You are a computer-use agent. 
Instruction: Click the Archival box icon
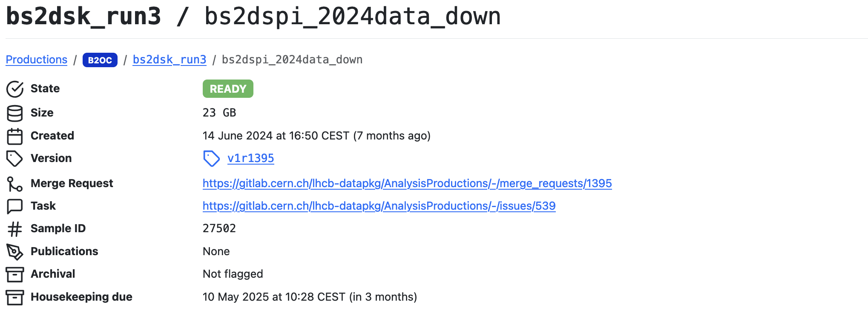point(15,274)
